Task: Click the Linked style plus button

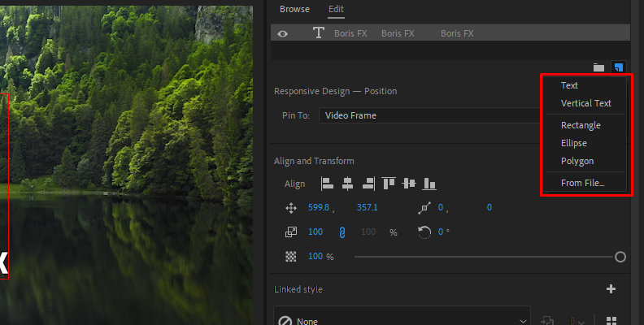Action: click(x=611, y=288)
